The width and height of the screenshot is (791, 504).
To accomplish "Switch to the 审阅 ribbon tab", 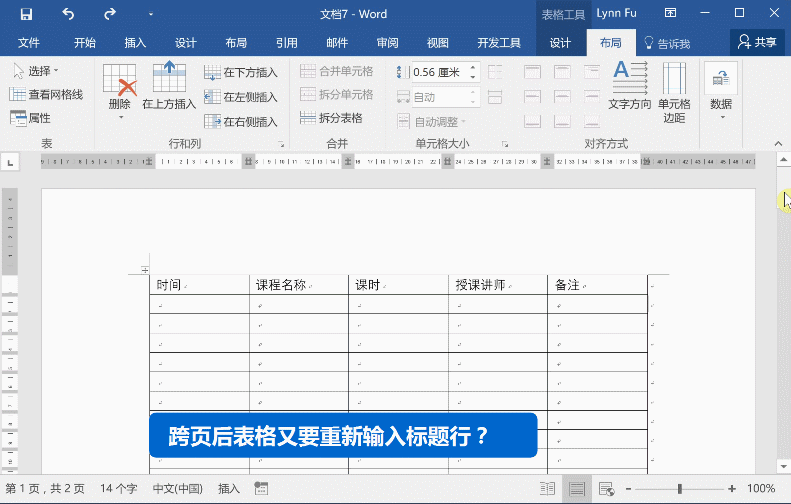I will point(387,43).
